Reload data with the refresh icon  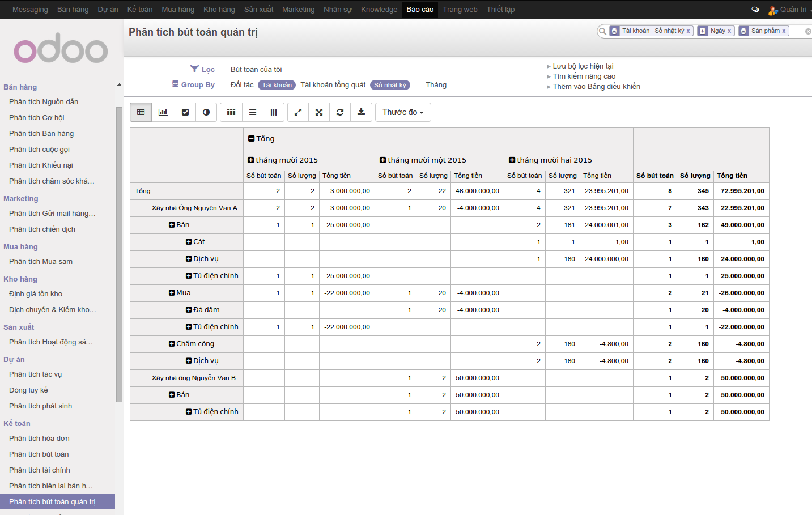point(340,112)
